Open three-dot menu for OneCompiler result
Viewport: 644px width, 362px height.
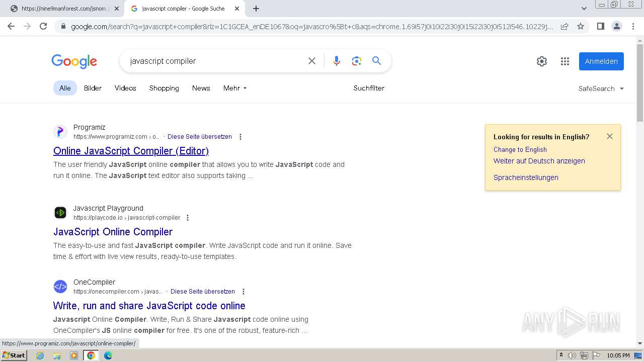244,292
